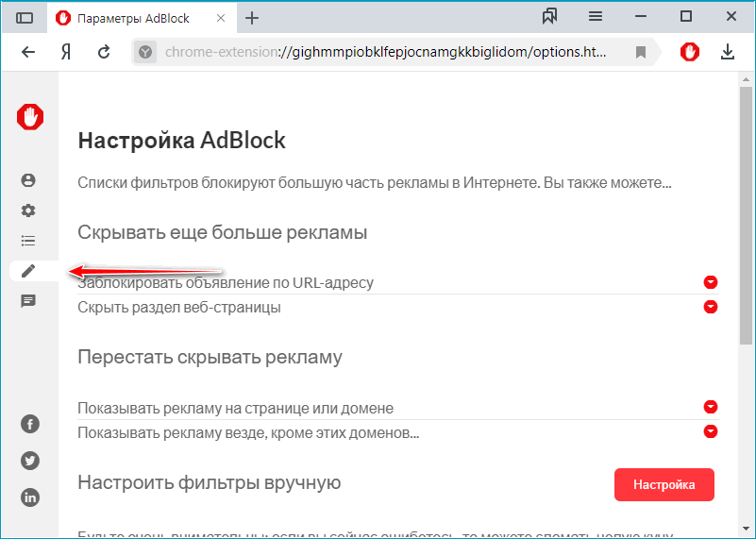
Task: Click the Списки фильтров description text
Action: (375, 183)
